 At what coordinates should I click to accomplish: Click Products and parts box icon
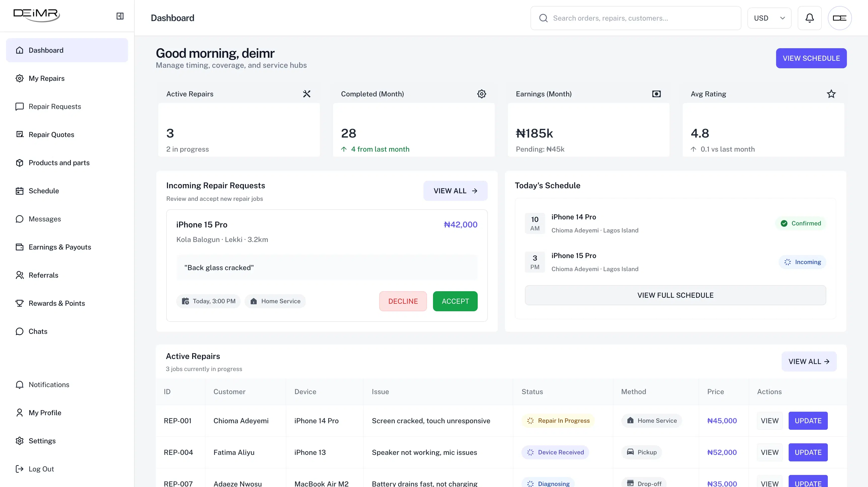pos(20,163)
